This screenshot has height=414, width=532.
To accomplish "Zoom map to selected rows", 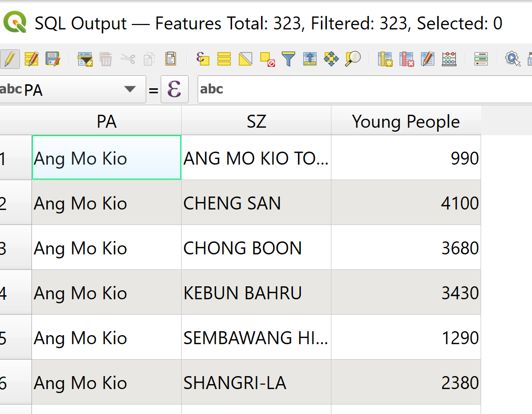I will [x=353, y=59].
